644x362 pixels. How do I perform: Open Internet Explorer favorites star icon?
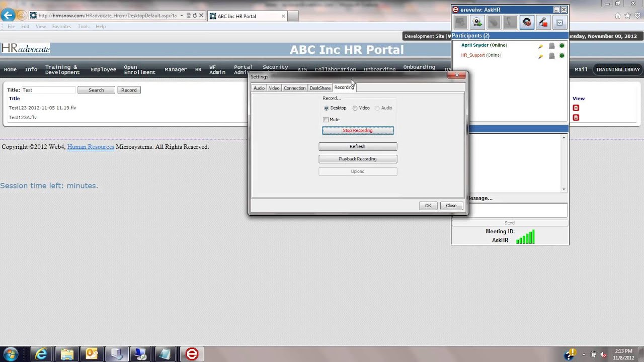[627, 16]
